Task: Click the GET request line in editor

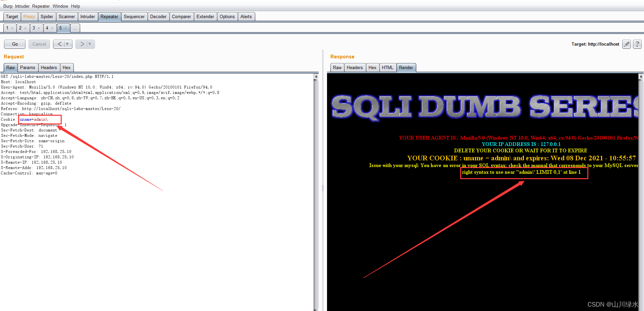Action: [57, 76]
